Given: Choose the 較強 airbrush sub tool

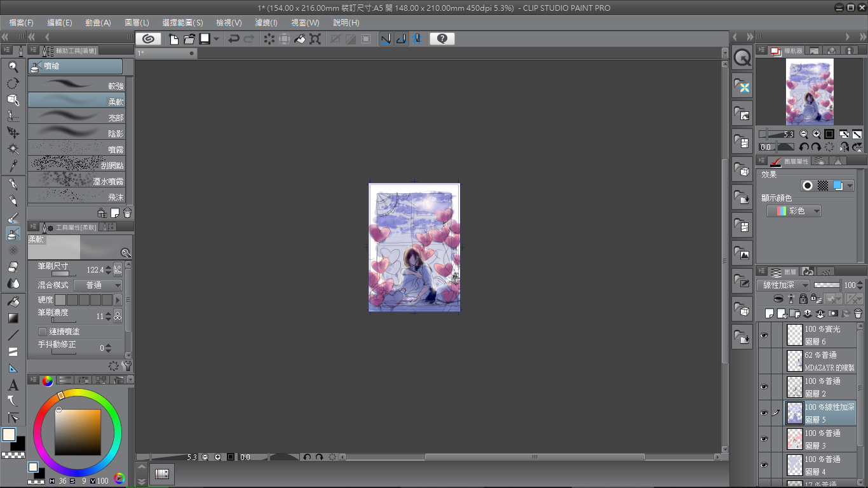Looking at the screenshot, I should click(x=76, y=85).
